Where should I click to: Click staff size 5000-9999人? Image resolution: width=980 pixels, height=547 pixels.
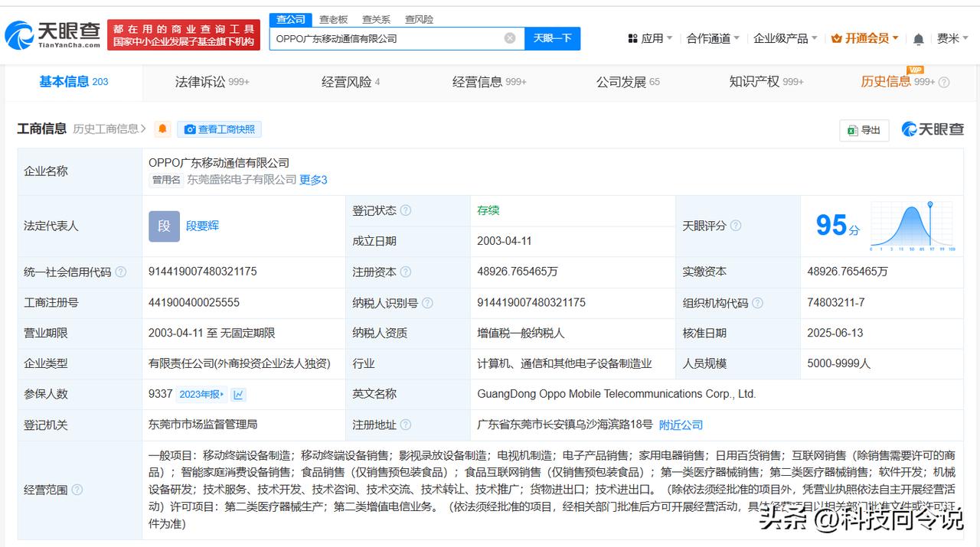(x=839, y=363)
